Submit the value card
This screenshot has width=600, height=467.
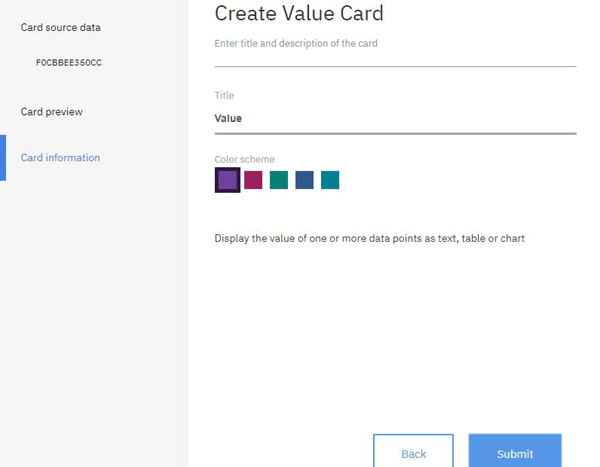[515, 451]
